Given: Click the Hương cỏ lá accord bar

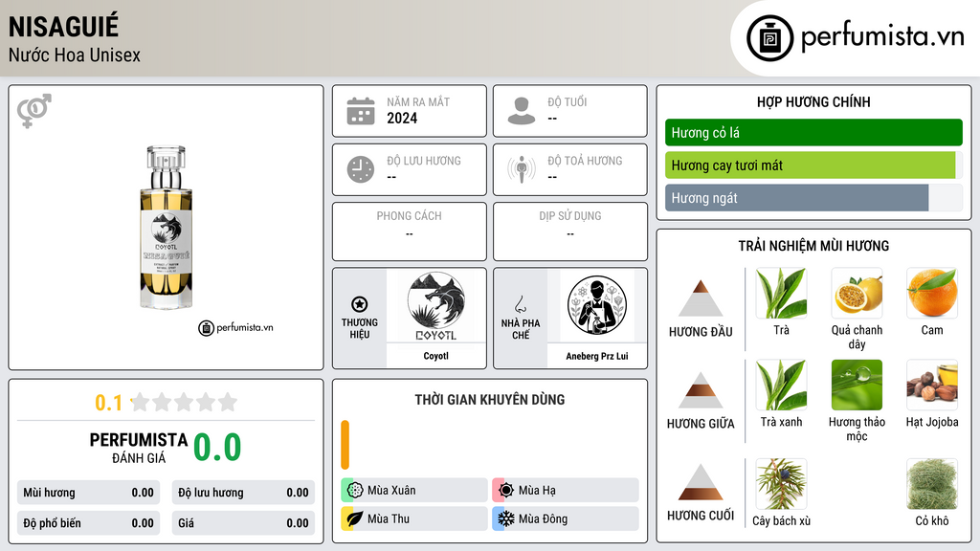Looking at the screenshot, I should [x=813, y=132].
